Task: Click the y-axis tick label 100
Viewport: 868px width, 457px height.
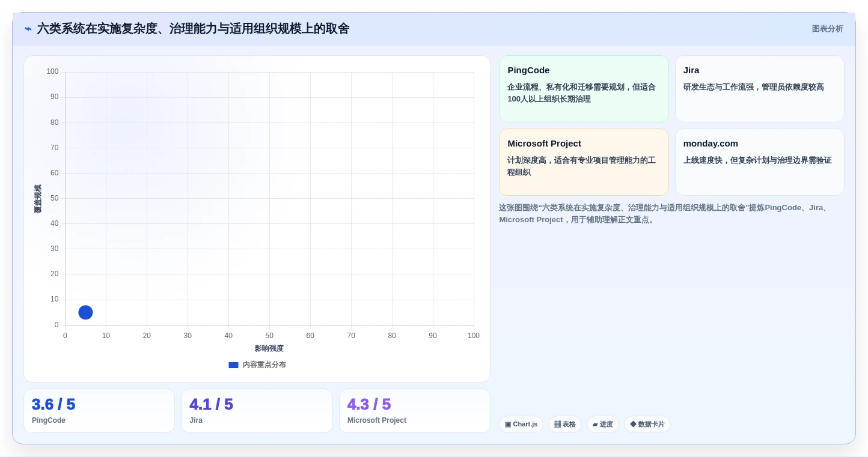Action: click(x=53, y=71)
